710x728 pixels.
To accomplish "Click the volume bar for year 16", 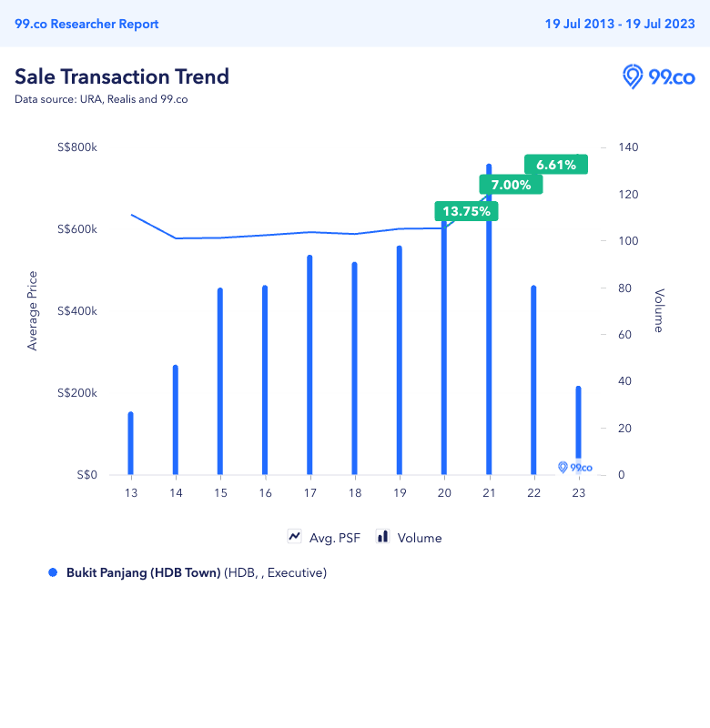I will 265,380.
